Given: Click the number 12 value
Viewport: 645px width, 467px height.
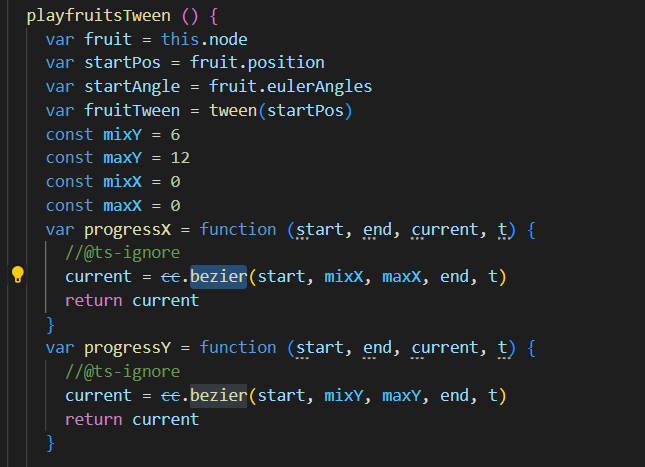Looking at the screenshot, I should click(180, 157).
